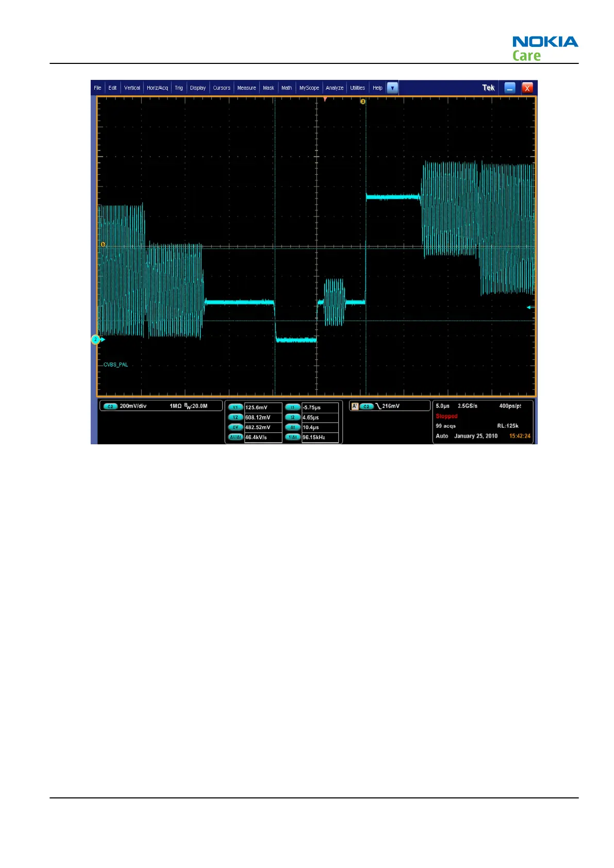Minimize the Tek oscilloscope window
This screenshot has height=868, width=614.
[510, 88]
